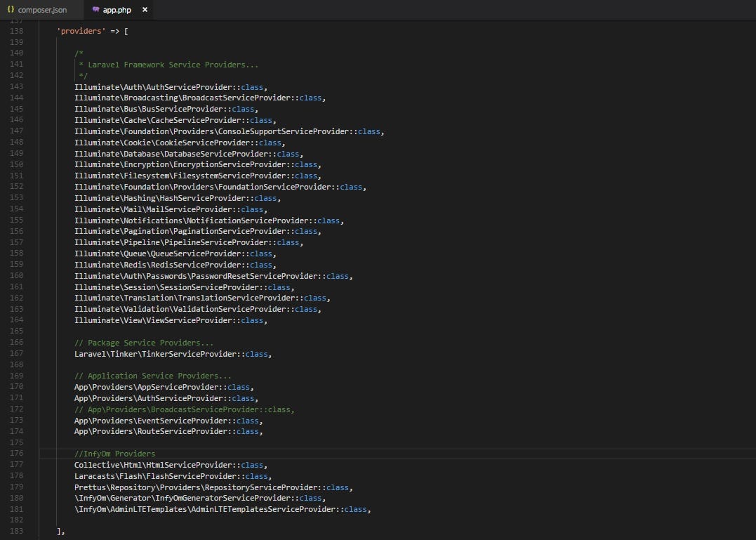The image size is (756, 540).
Task: Click the Illuminate\Auth\AuthServiceProvider line
Action: [x=171, y=87]
